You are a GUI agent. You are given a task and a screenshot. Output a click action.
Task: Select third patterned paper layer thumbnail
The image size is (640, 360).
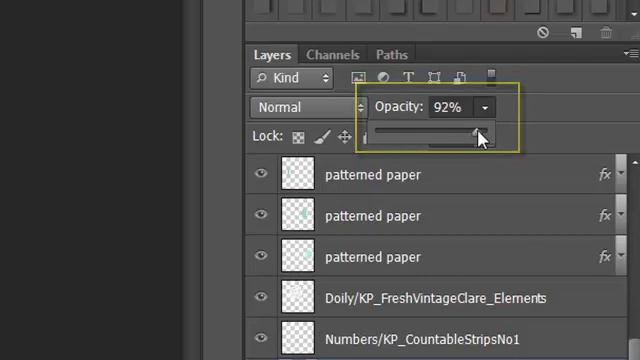point(298,256)
